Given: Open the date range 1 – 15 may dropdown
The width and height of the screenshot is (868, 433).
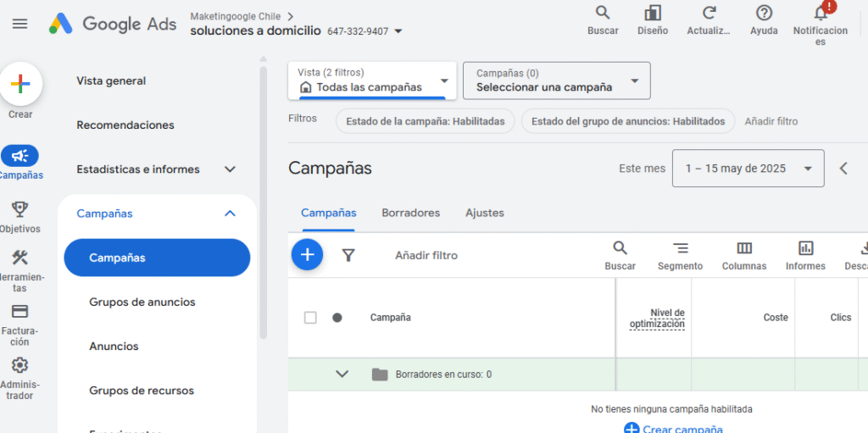Looking at the screenshot, I should tap(748, 169).
